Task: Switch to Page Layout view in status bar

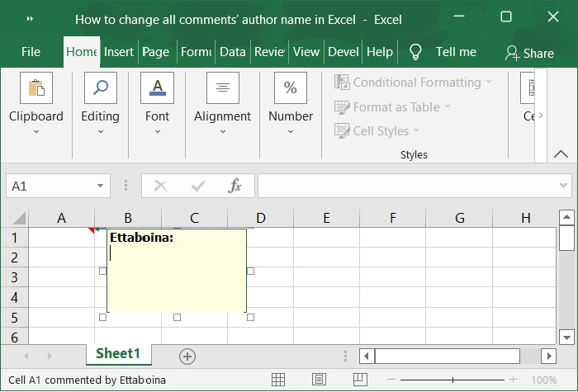Action: 319,380
